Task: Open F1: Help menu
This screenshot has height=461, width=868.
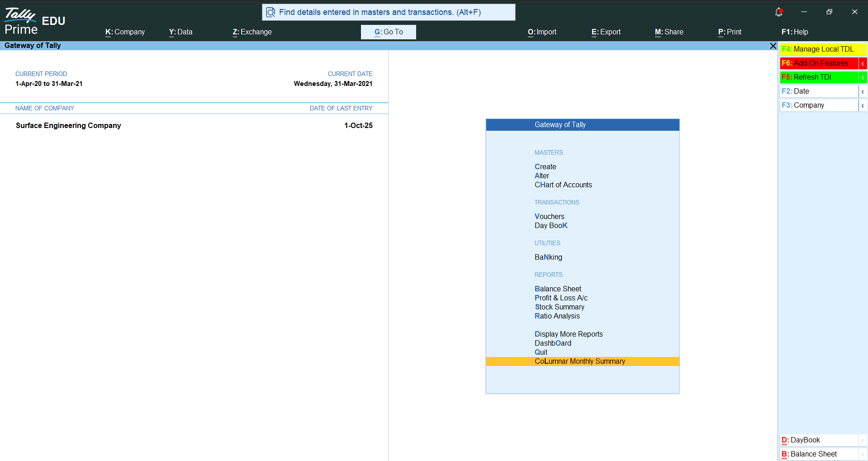Action: coord(795,32)
